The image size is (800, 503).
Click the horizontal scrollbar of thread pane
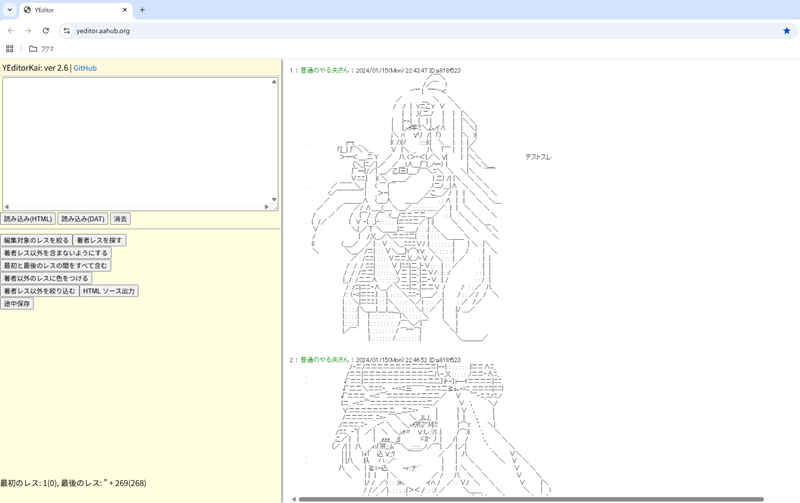(x=530, y=499)
